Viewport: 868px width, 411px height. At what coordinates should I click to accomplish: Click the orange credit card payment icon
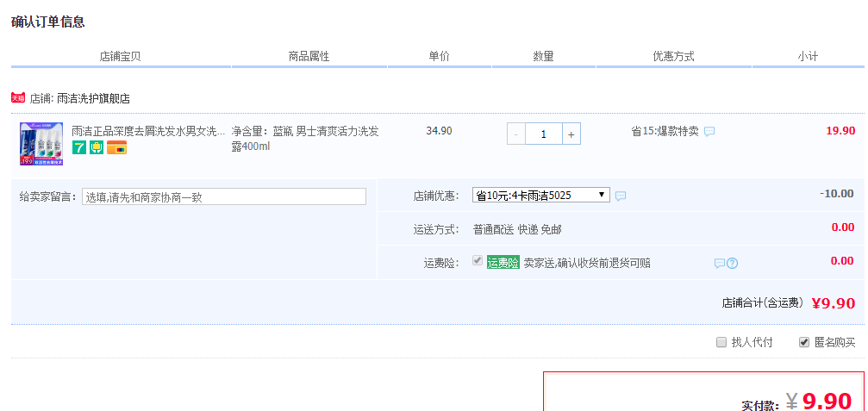(x=117, y=147)
